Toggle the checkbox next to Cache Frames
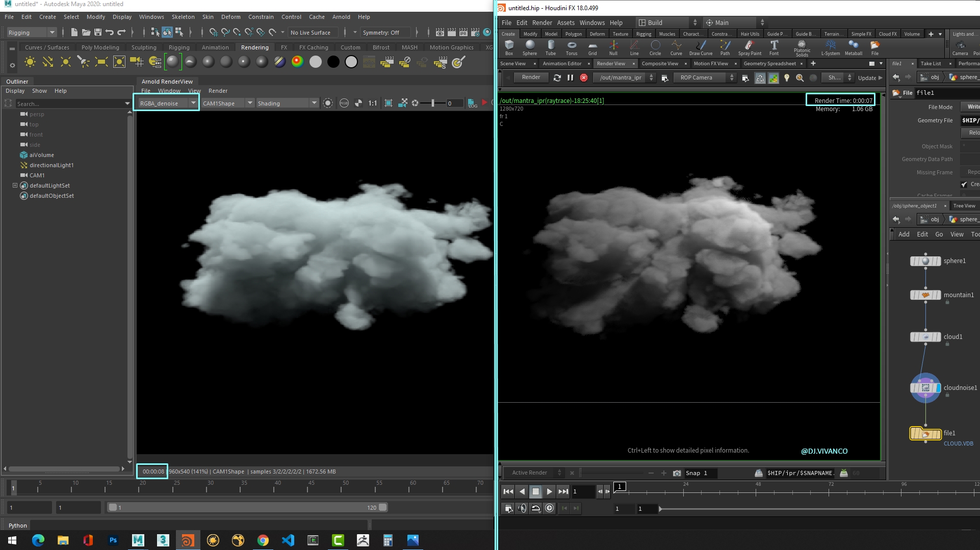980x550 pixels. click(964, 184)
